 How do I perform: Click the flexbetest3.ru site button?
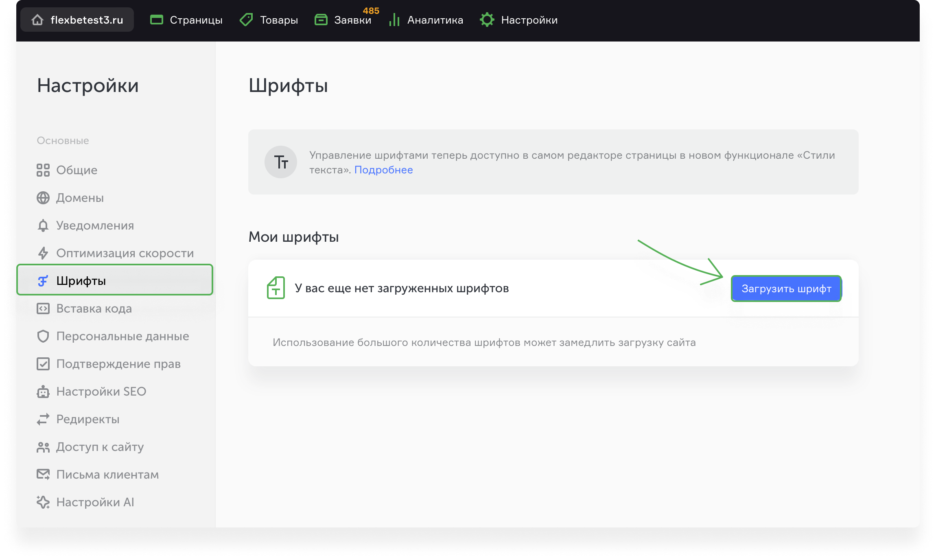(x=77, y=20)
